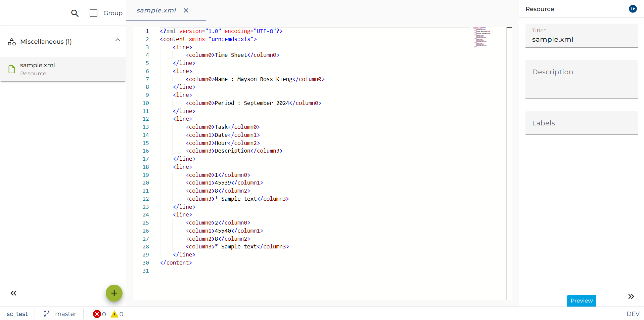Screen dimensions: 644x320
Task: Enable the Group checkbox
Action: coord(93,13)
